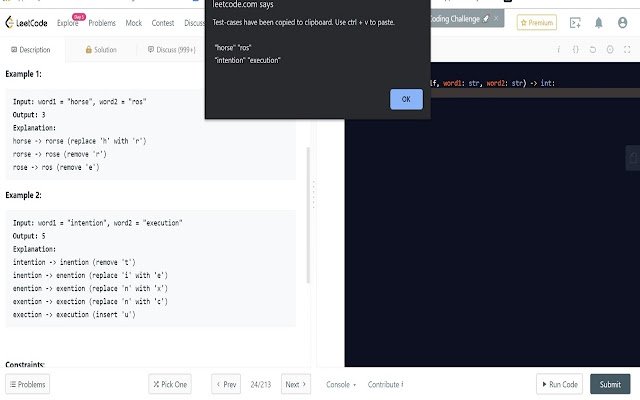640x400 pixels.
Task: Click the 'Example 2:' heading
Action: pyautogui.click(x=23, y=196)
